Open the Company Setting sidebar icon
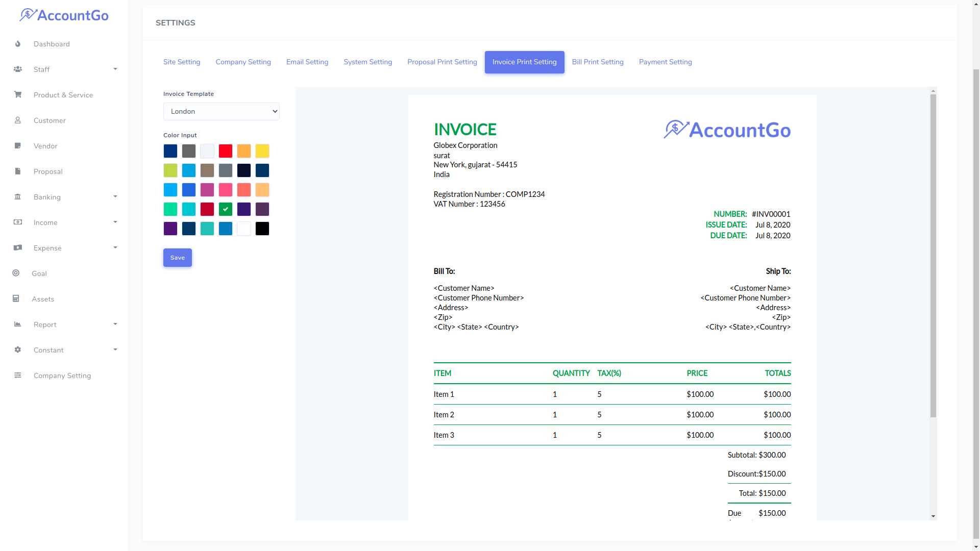Image resolution: width=980 pixels, height=551 pixels. coord(18,375)
